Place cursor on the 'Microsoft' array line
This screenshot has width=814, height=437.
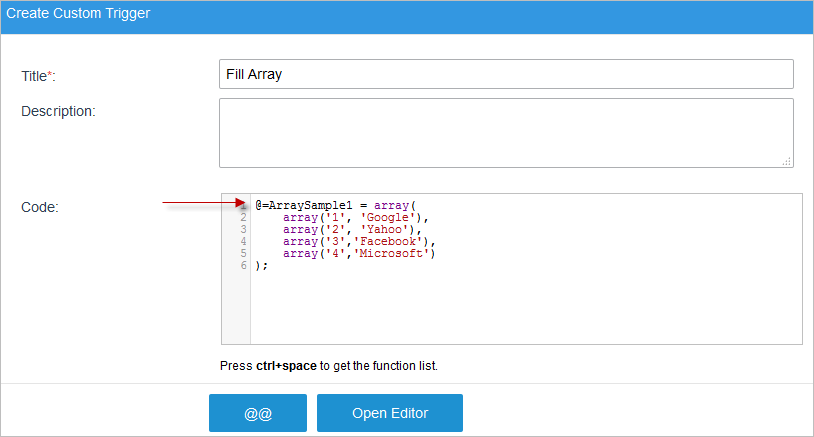click(x=359, y=253)
